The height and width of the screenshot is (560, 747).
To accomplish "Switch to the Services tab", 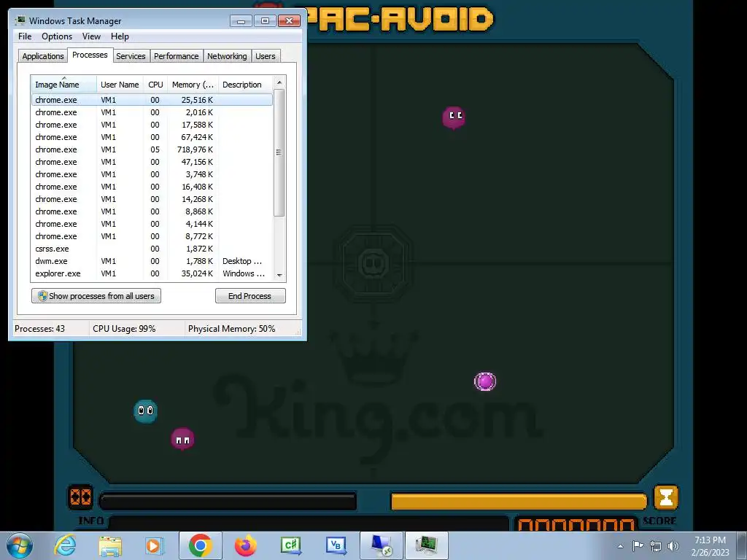I will [131, 56].
